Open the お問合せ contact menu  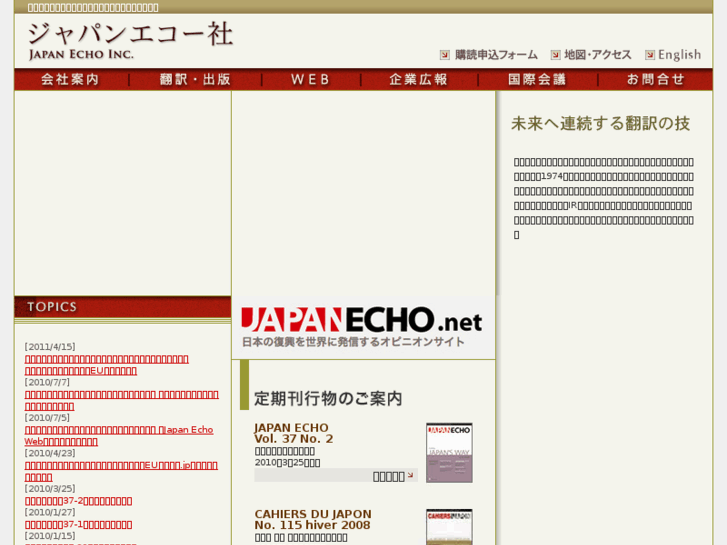pyautogui.click(x=656, y=80)
